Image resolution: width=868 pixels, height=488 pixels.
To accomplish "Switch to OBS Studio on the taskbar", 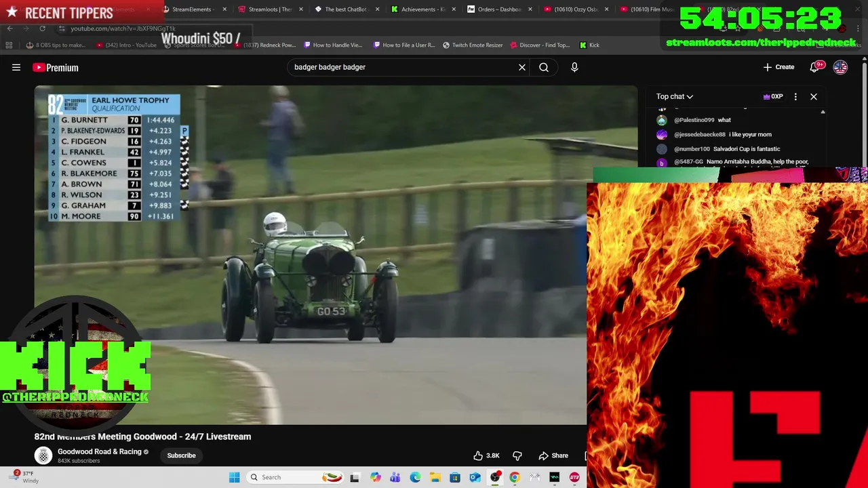I will point(495,477).
